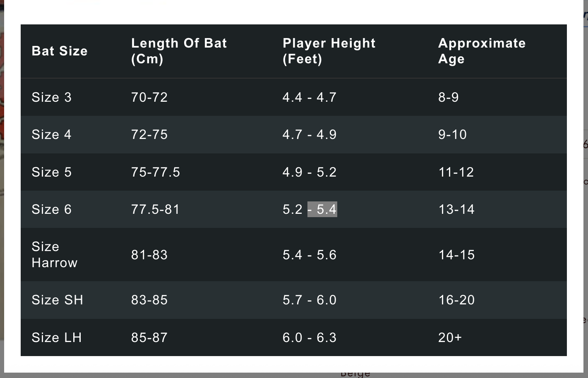Click the '20+' age cell

(x=450, y=337)
